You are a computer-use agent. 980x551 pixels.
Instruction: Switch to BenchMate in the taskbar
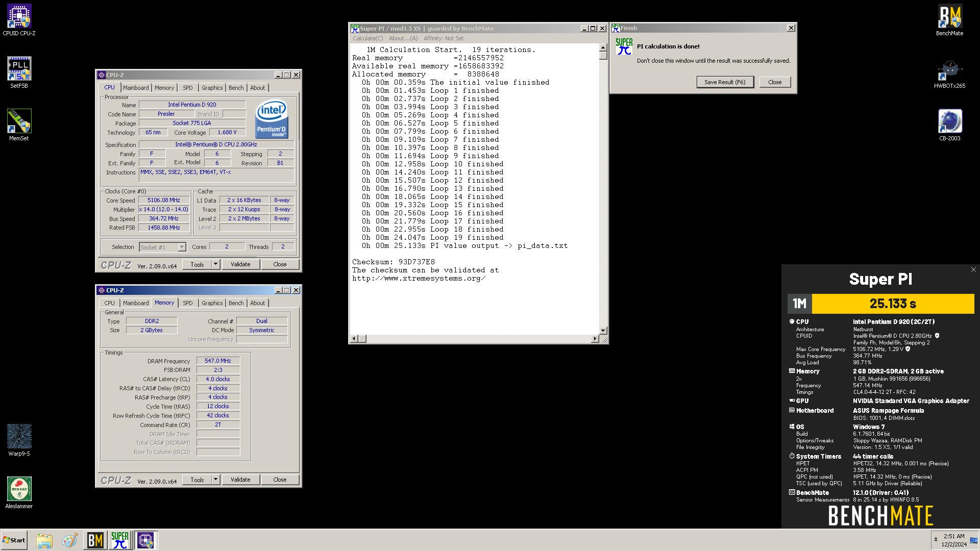point(95,540)
